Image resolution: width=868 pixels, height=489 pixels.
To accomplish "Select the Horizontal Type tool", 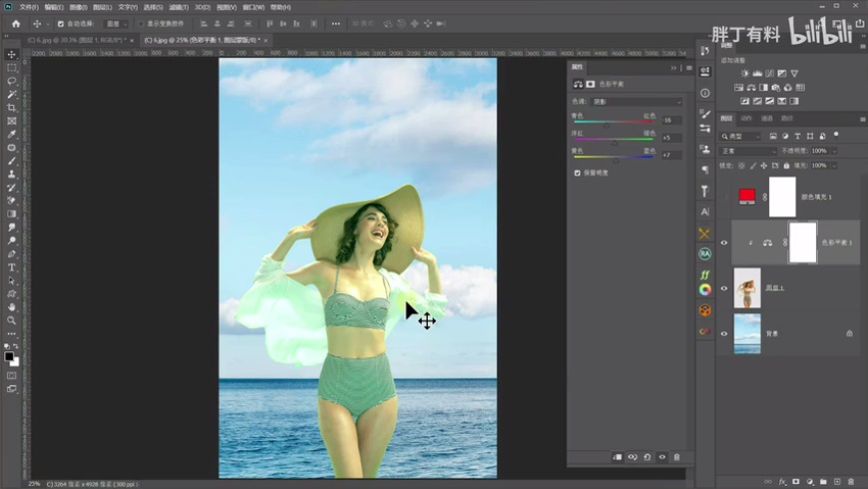I will coord(12,267).
